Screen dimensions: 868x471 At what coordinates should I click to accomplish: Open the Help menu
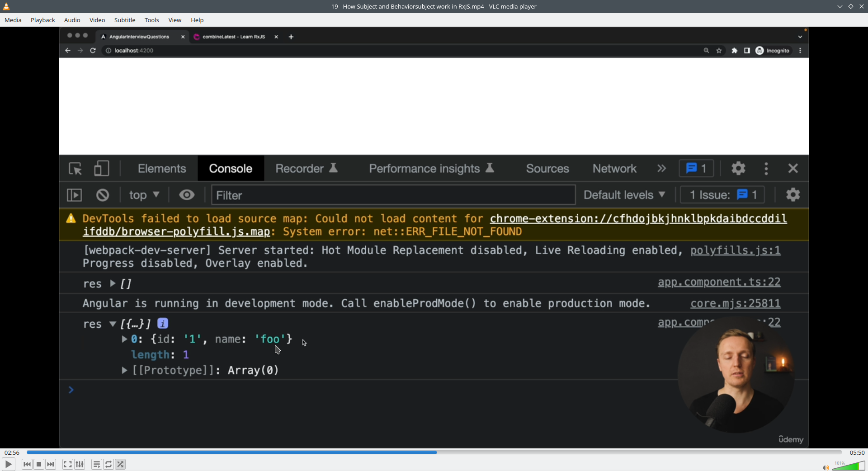(x=197, y=20)
